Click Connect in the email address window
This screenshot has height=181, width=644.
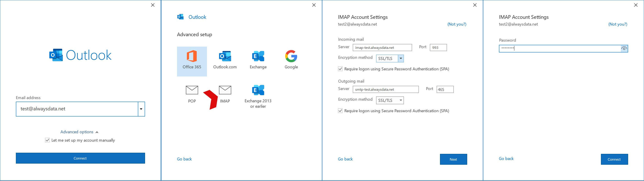80,158
